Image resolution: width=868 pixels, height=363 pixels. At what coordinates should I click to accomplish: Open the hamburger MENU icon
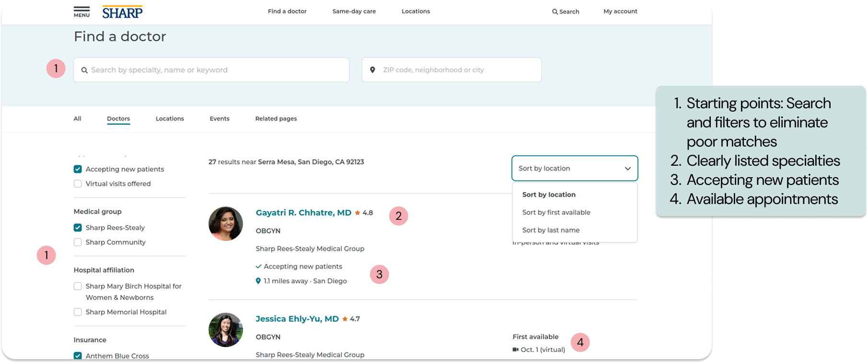click(x=81, y=11)
